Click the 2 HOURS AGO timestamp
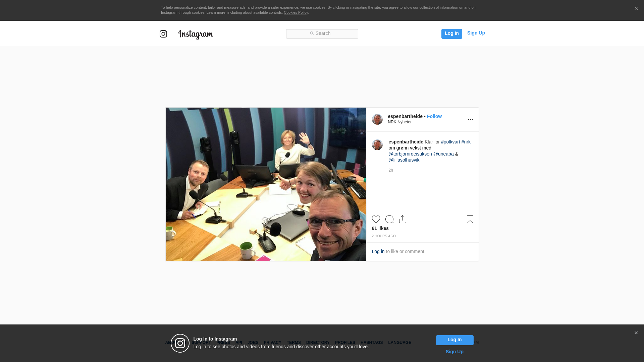 [384, 236]
